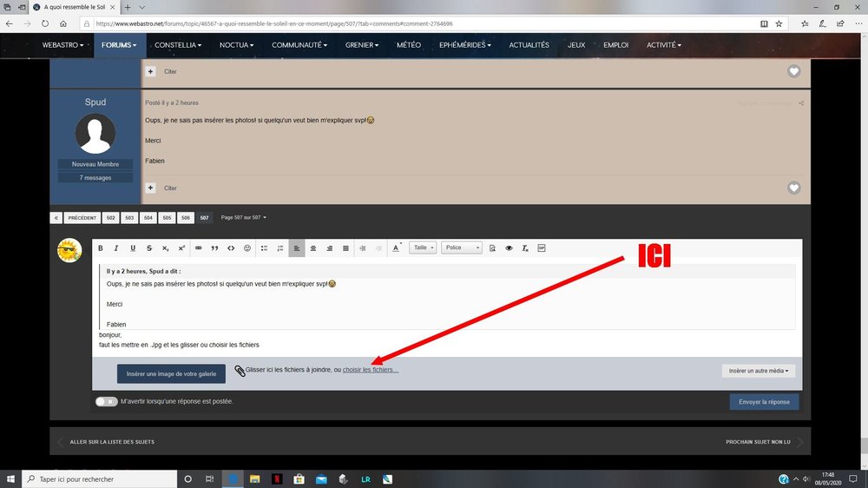
Task: Increase indent of the paragraph
Action: coord(363,248)
